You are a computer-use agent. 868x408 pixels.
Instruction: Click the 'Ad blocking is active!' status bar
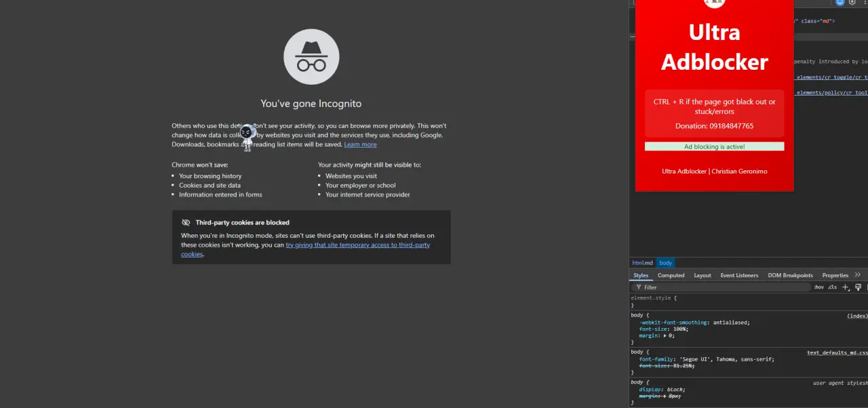point(714,146)
